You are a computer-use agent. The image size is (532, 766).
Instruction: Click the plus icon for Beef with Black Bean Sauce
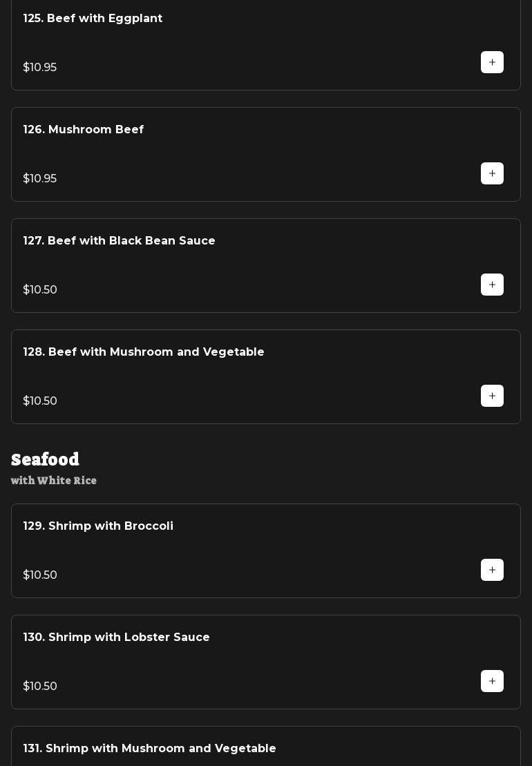492,285
